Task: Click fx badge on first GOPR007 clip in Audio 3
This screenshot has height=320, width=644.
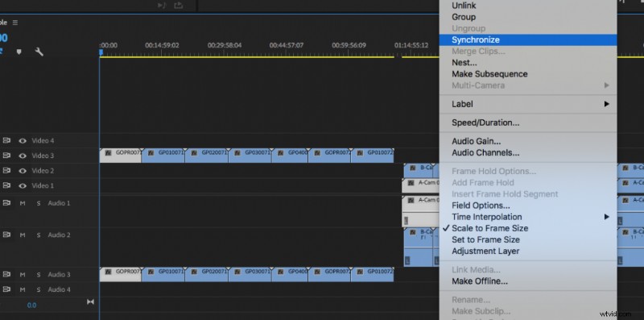Action: click(x=108, y=272)
